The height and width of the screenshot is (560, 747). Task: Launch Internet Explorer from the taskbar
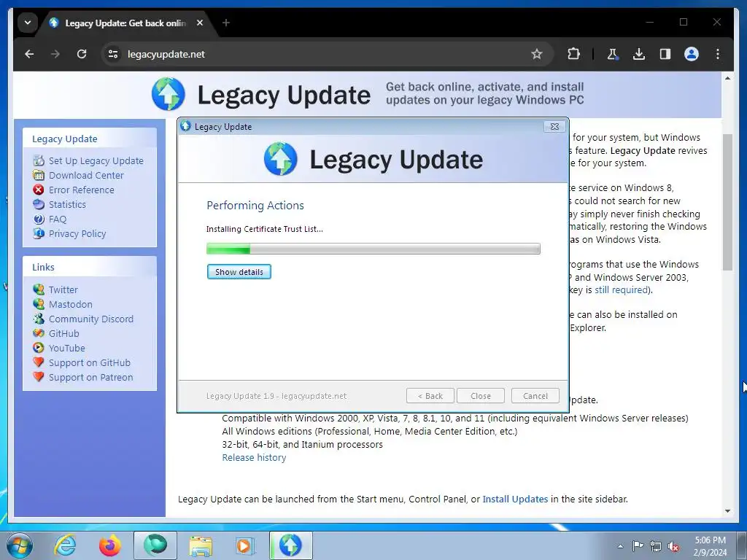[65, 545]
